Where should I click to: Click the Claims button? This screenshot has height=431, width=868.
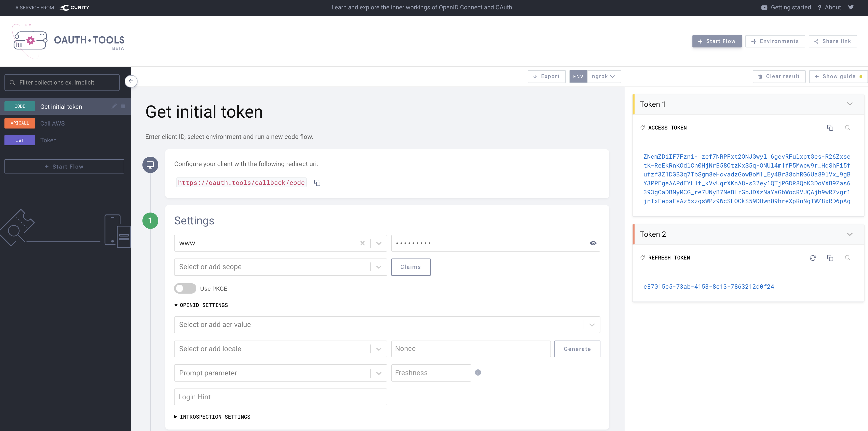(x=411, y=267)
